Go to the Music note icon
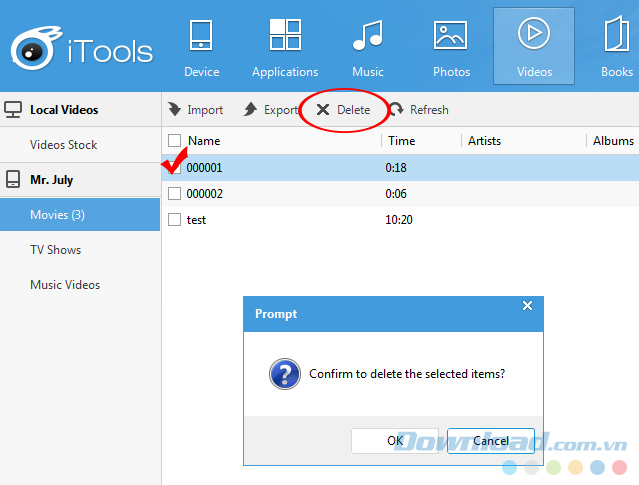Viewport: 639px width, 485px height. tap(367, 37)
